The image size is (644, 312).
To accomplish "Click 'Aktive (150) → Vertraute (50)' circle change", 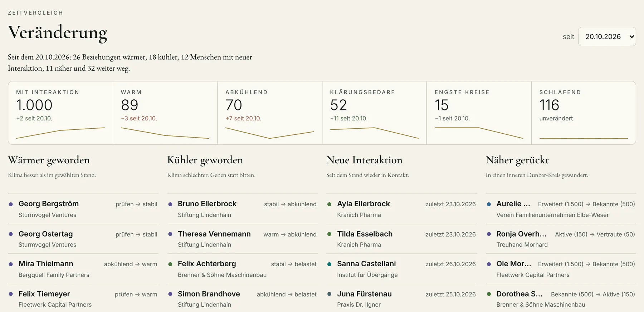I will tap(595, 234).
